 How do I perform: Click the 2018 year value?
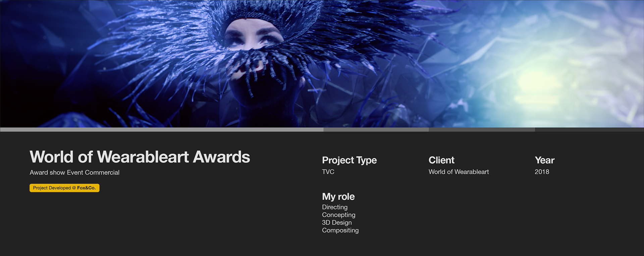click(x=542, y=172)
